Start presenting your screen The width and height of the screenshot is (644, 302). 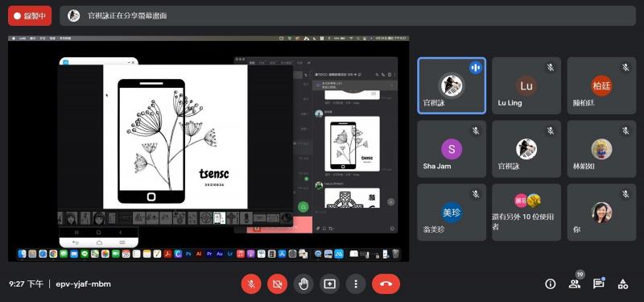[x=330, y=284]
